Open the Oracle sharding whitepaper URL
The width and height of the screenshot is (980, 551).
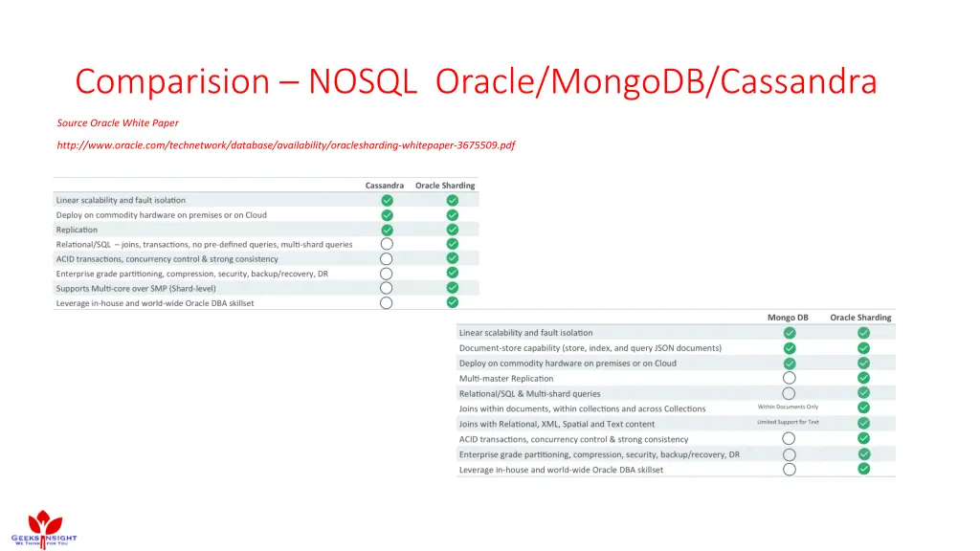[285, 145]
